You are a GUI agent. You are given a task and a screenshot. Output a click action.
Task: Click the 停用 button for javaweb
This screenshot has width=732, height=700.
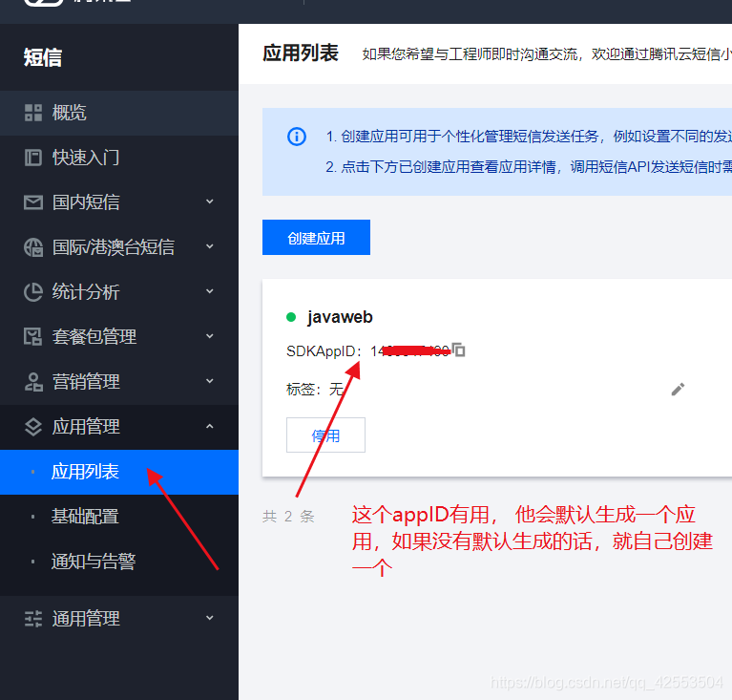tap(325, 435)
